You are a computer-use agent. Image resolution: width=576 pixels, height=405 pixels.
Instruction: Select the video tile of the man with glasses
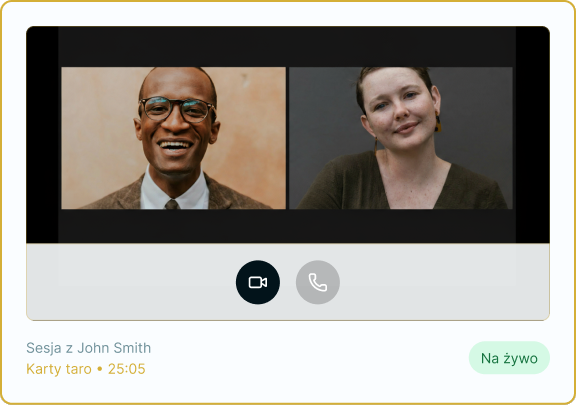tap(173, 138)
